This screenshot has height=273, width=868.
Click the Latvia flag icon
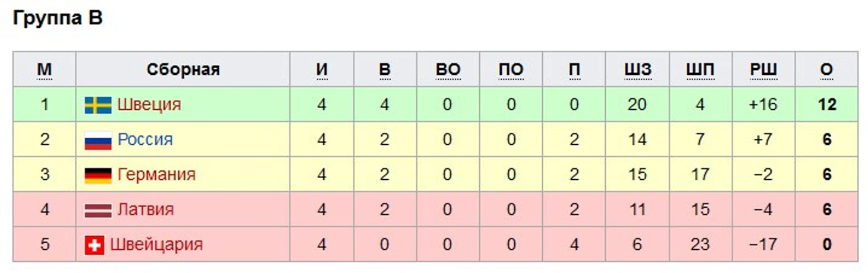pos(98,210)
